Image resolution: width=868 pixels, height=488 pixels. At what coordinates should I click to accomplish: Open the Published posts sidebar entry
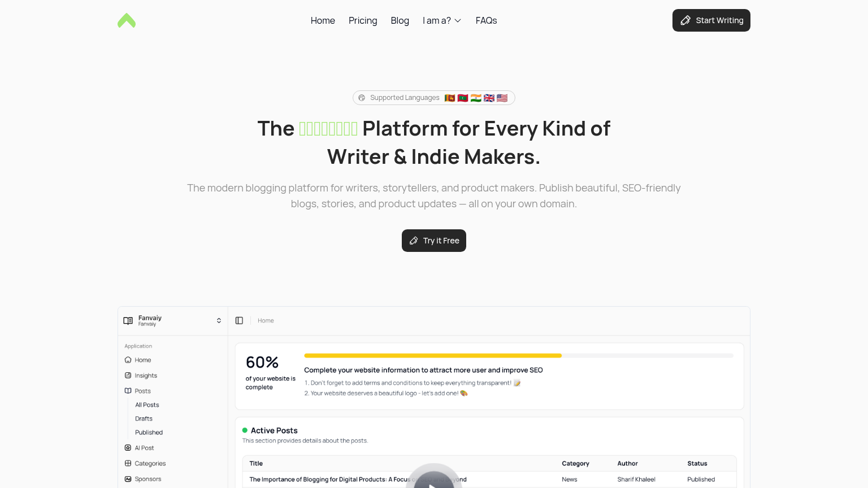tap(149, 433)
